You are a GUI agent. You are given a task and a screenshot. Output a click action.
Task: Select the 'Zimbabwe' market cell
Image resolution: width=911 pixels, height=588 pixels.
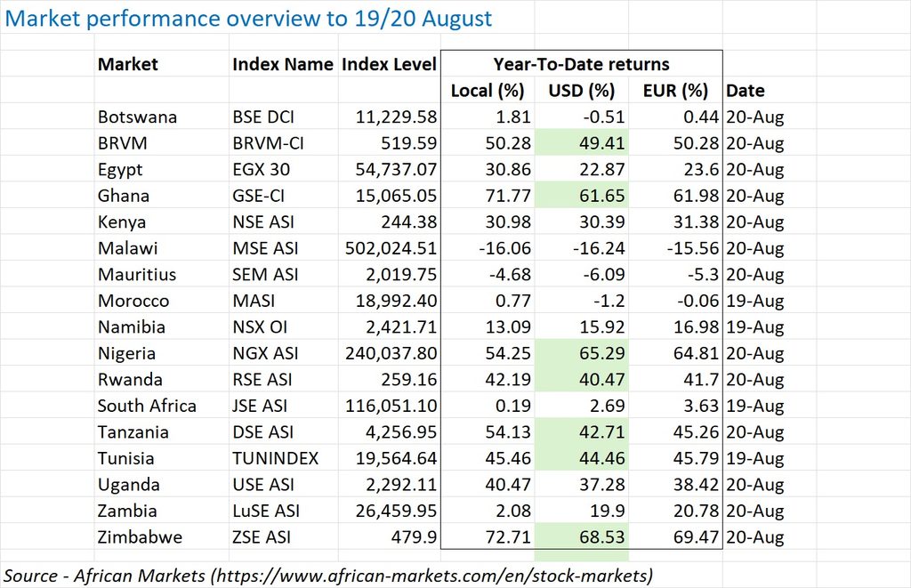(162, 537)
